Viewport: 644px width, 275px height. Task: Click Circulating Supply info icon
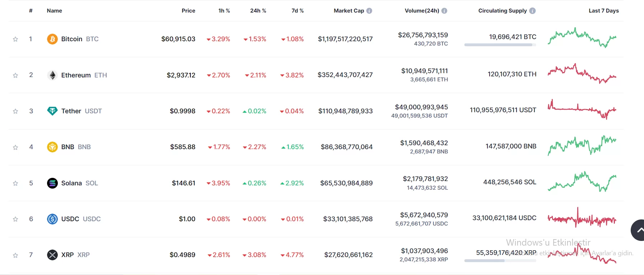[x=532, y=11]
